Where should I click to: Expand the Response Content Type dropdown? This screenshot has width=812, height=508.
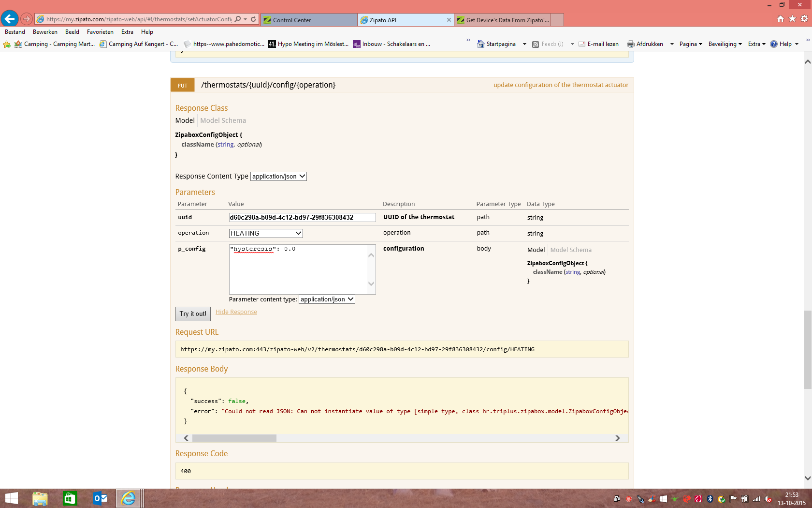[278, 177]
